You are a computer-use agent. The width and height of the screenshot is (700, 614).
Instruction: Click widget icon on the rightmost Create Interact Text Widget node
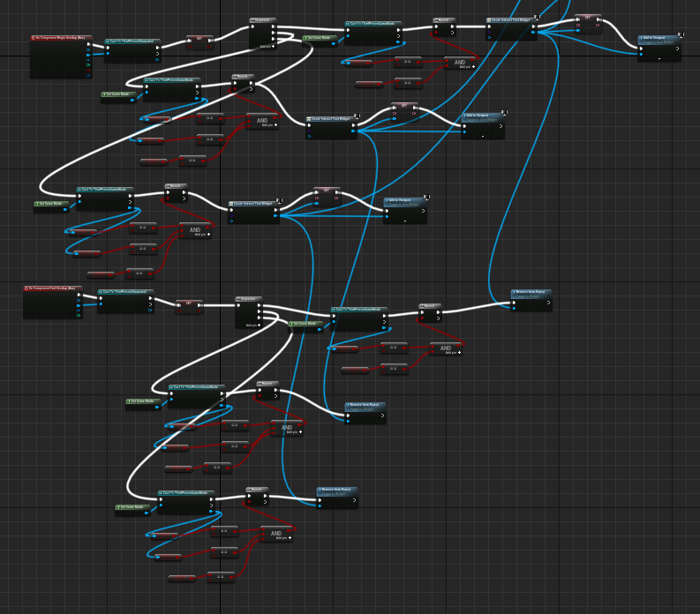tap(489, 19)
